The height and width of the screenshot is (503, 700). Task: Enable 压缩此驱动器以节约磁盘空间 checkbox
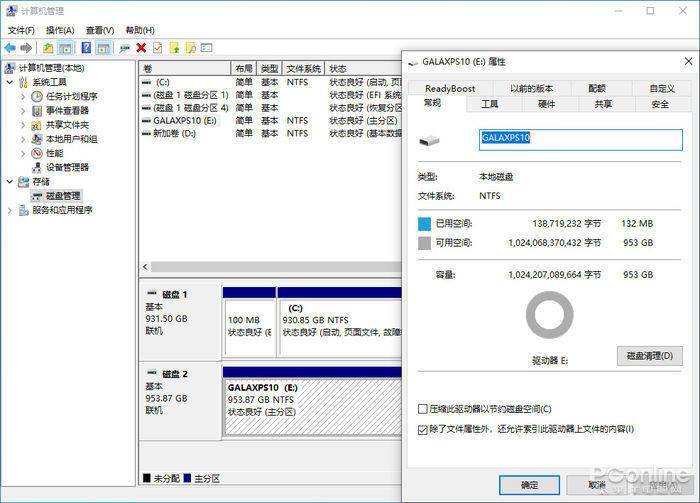click(x=422, y=408)
